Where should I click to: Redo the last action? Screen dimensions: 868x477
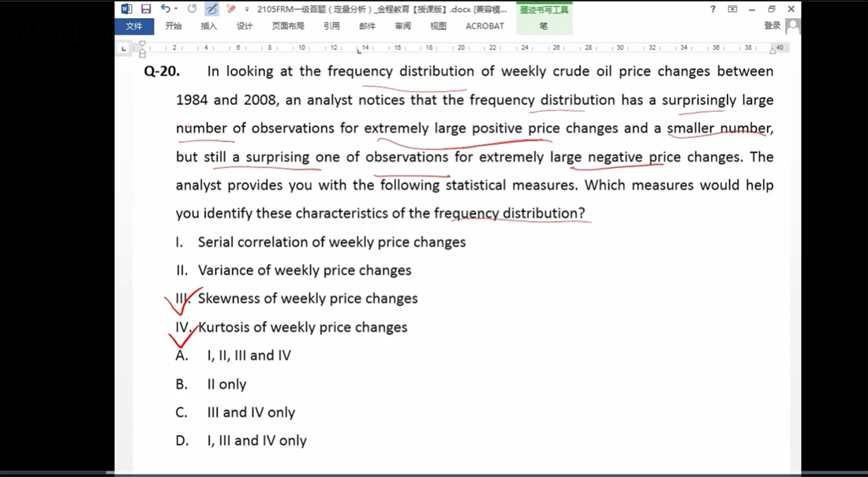click(192, 9)
